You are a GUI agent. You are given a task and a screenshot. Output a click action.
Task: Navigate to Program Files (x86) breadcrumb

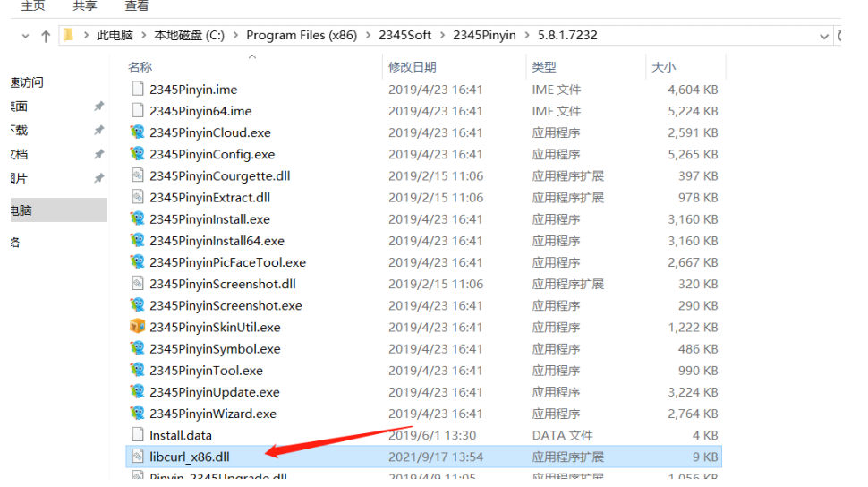pos(302,36)
